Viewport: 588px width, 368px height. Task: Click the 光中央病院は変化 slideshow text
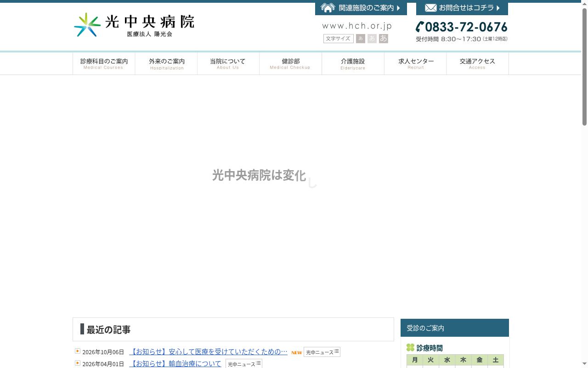pyautogui.click(x=259, y=175)
